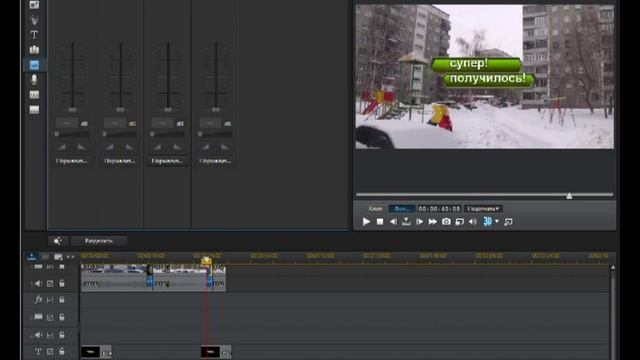Click the first channel Нормализ... button
Screen dimensions: 640x360
72,161
